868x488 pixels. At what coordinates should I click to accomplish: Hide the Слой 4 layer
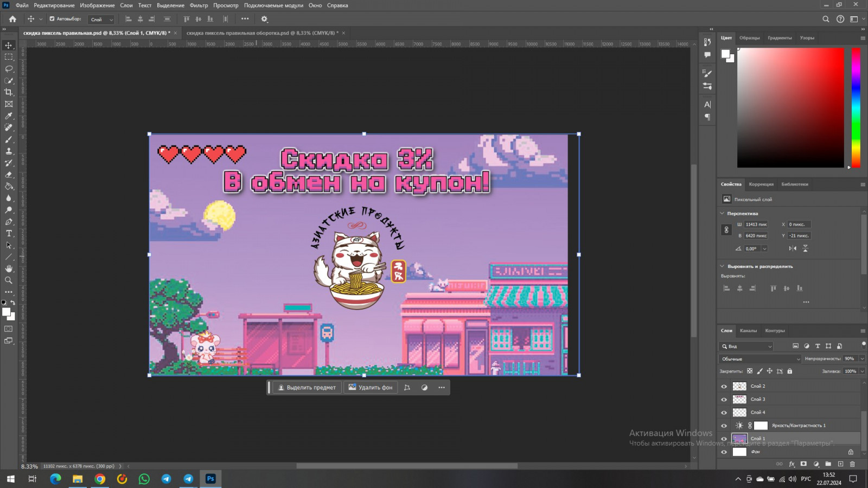pos(724,413)
